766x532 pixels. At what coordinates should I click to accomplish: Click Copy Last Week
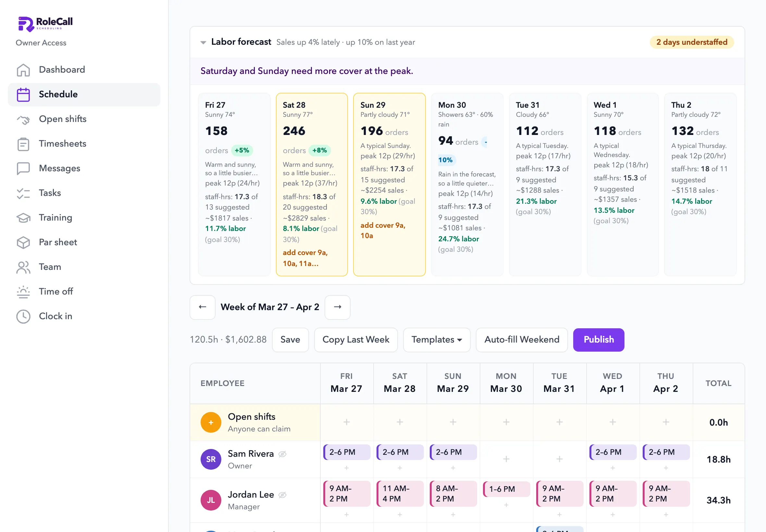pyautogui.click(x=356, y=340)
